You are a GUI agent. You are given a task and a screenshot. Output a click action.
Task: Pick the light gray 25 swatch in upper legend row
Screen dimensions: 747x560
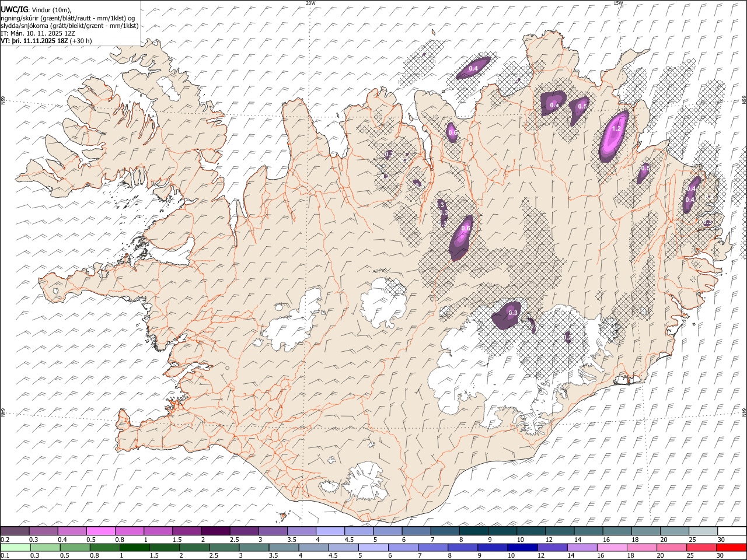point(703,531)
